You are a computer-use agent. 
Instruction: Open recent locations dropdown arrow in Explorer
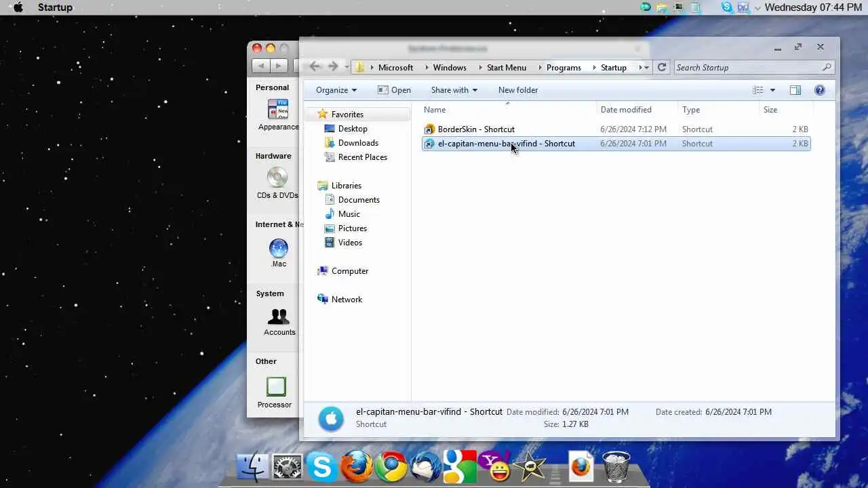[347, 67]
